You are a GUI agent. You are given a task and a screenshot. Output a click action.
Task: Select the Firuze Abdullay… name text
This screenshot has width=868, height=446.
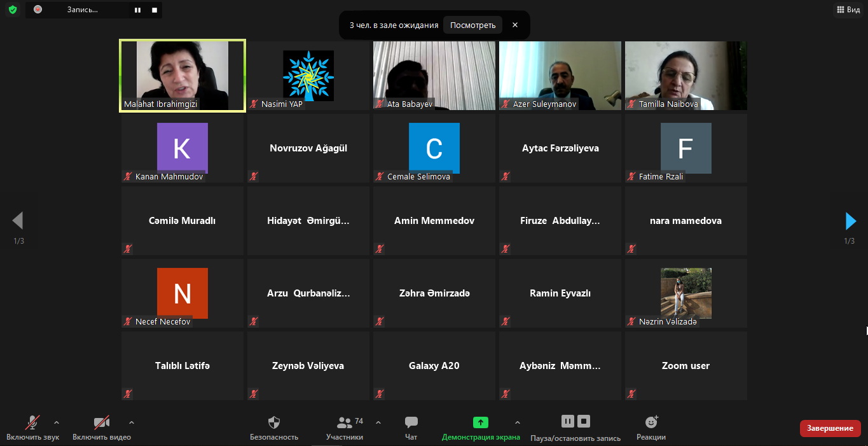click(x=560, y=221)
